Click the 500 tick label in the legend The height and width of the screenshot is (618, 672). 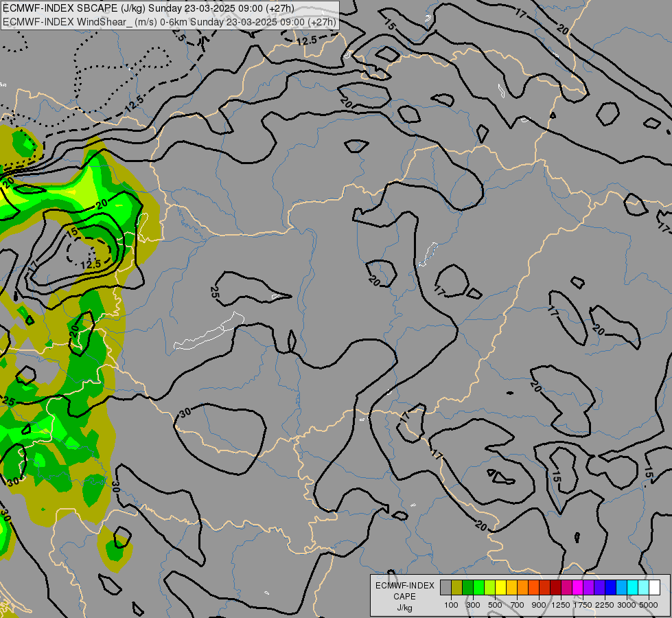coord(495,605)
